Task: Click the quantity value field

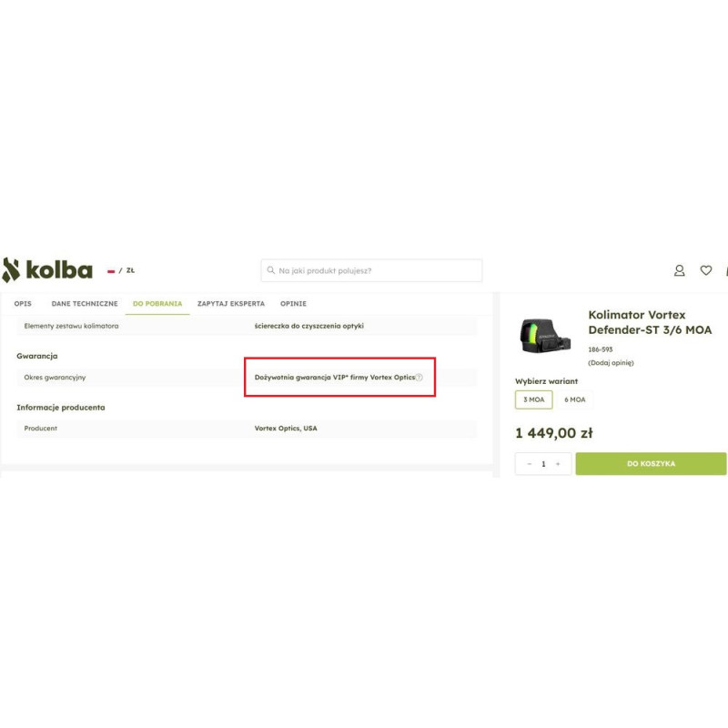Action: pos(543,464)
